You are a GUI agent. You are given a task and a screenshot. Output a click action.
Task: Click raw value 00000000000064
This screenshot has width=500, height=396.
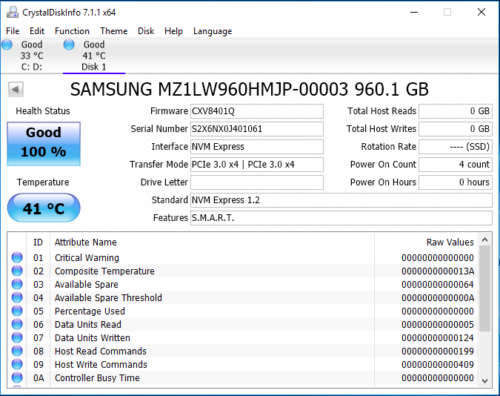tap(438, 284)
